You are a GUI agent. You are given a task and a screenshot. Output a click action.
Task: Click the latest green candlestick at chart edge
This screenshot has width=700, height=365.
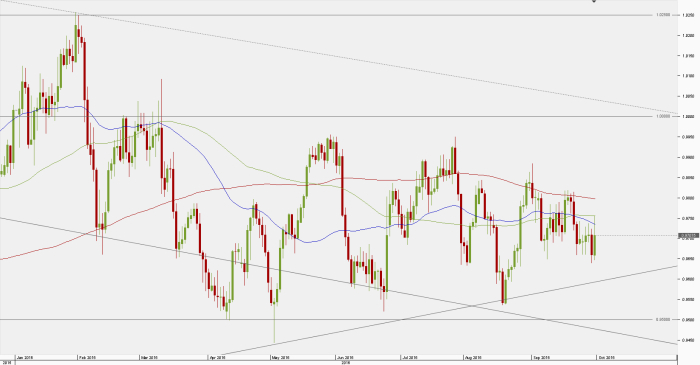[595, 245]
